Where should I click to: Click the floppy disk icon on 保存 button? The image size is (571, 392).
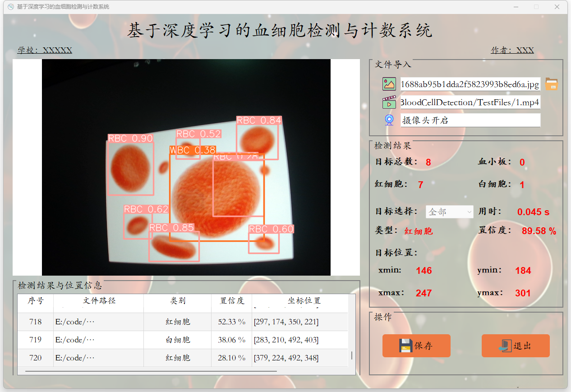tap(405, 345)
